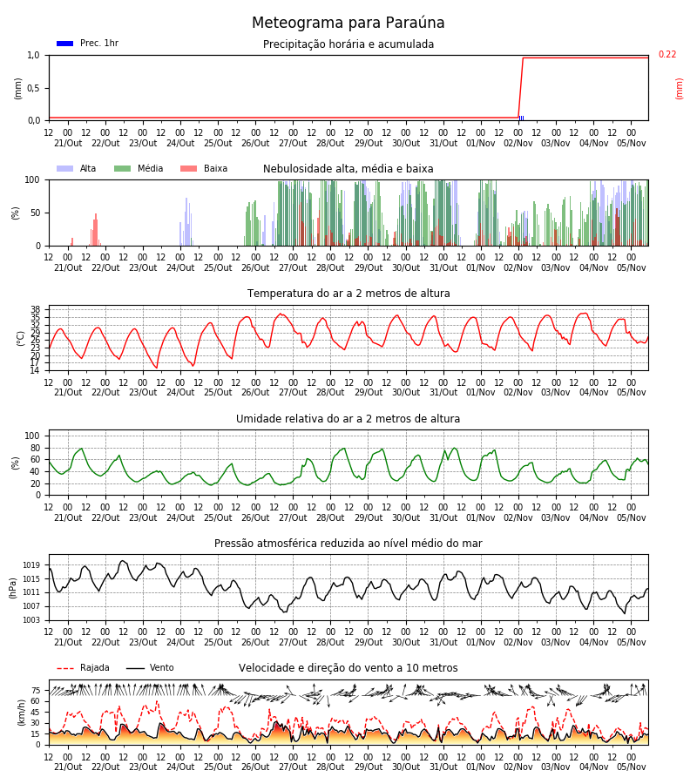Viewport: 697px width, 784px height.
Task: Click the 38 label on temperature axis
Action: click(x=35, y=309)
